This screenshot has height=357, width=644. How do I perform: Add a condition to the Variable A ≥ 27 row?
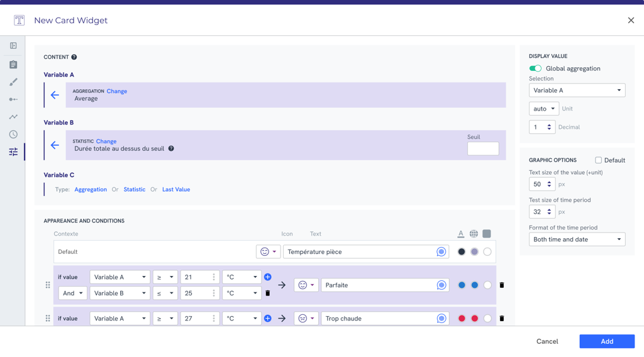268,319
